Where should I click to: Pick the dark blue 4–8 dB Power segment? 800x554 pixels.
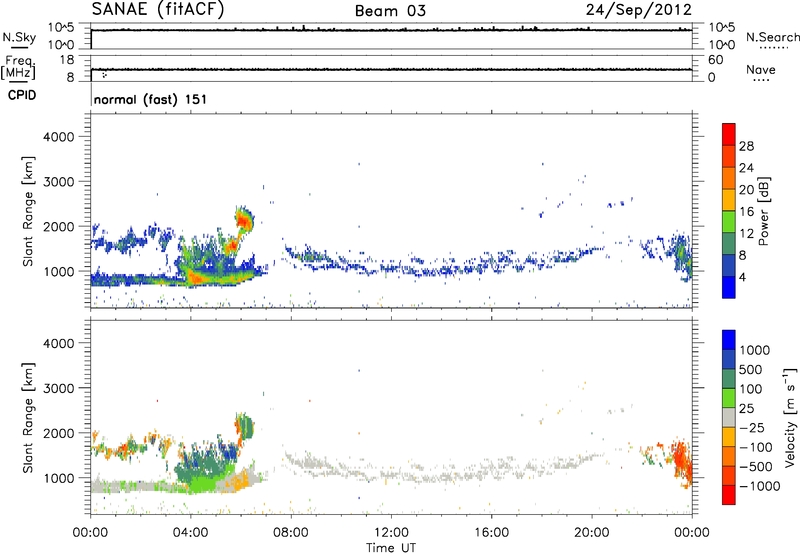click(x=729, y=265)
